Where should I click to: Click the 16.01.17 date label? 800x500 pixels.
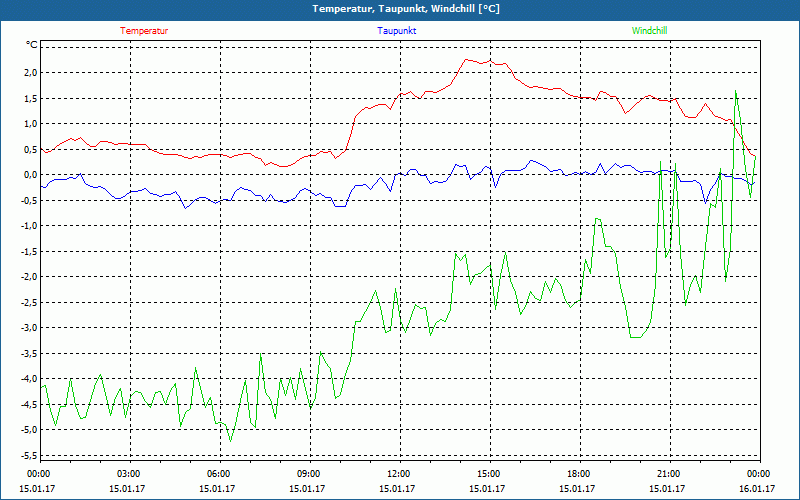757,488
